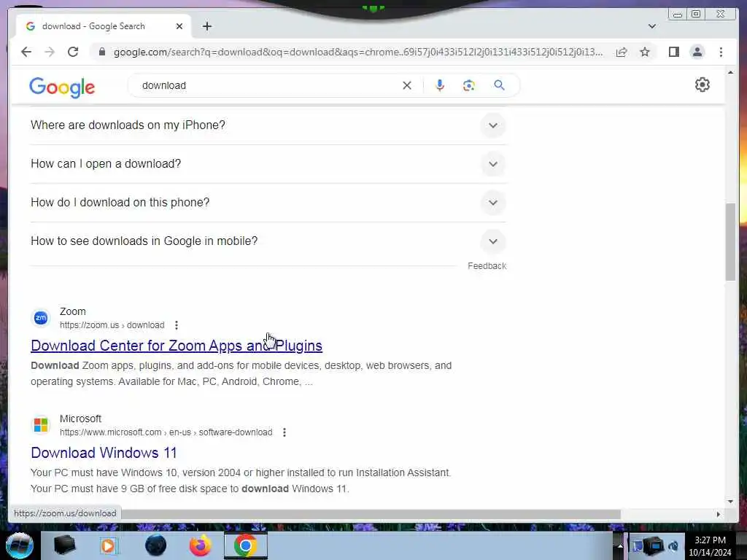The height and width of the screenshot is (560, 747).
Task: Click the Zoom favicon in the result
Action: click(41, 318)
